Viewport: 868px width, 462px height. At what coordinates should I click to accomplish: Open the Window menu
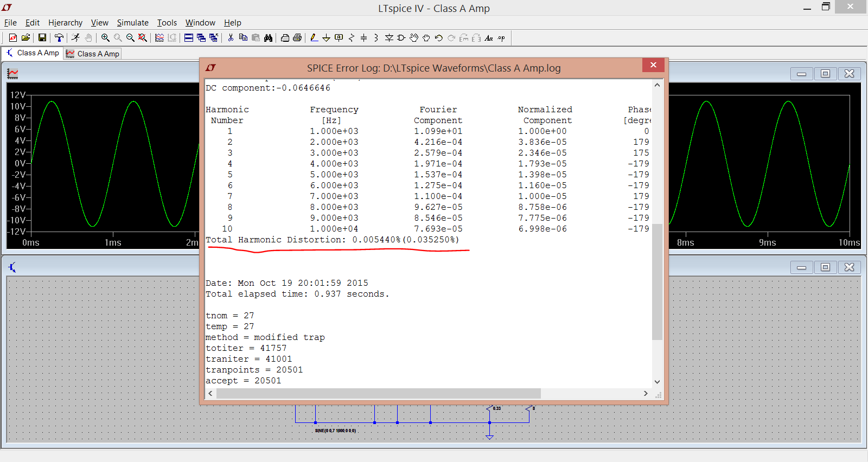point(200,23)
